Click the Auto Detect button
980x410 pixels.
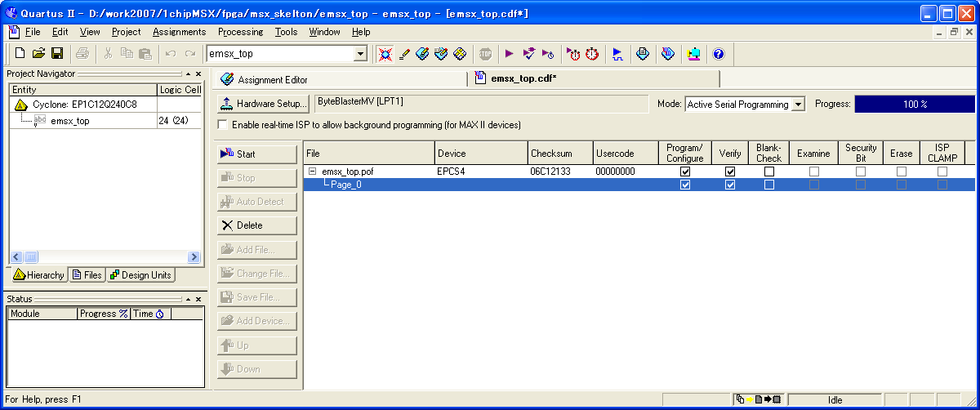(256, 201)
